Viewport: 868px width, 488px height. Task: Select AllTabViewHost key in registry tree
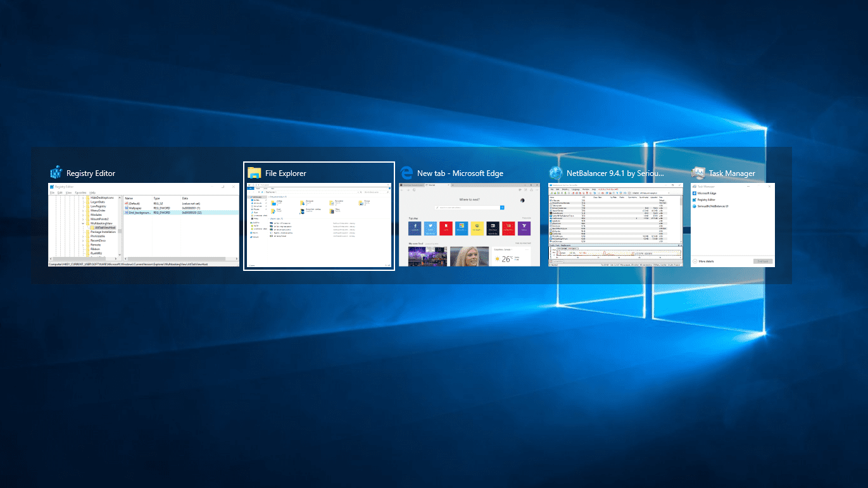[104, 228]
